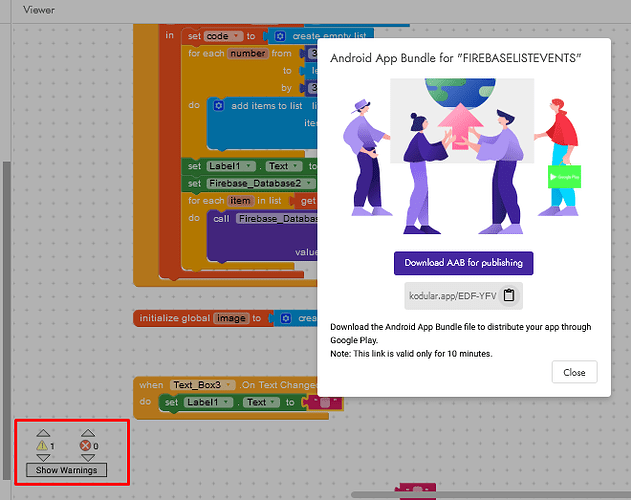Click the horizontal scrollbar at bottom
Image resolution: width=631 pixels, height=500 pixels.
(x=491, y=494)
